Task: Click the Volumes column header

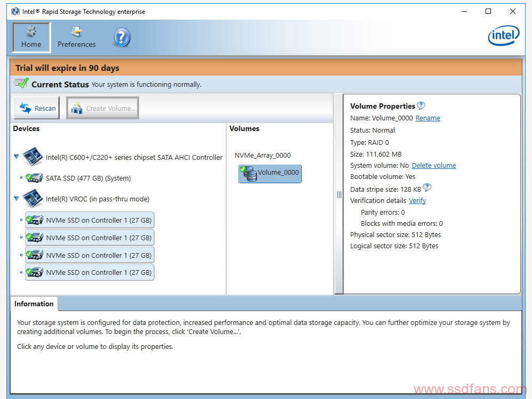Action: [244, 128]
